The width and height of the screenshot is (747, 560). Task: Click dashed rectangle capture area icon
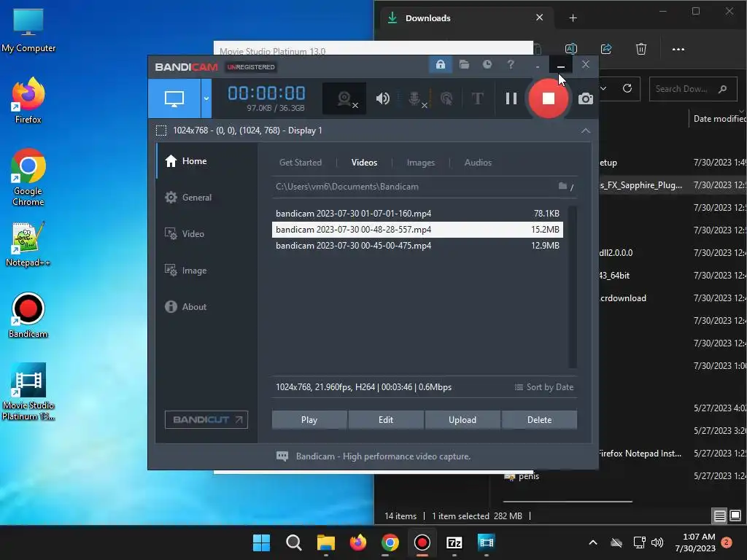(161, 131)
